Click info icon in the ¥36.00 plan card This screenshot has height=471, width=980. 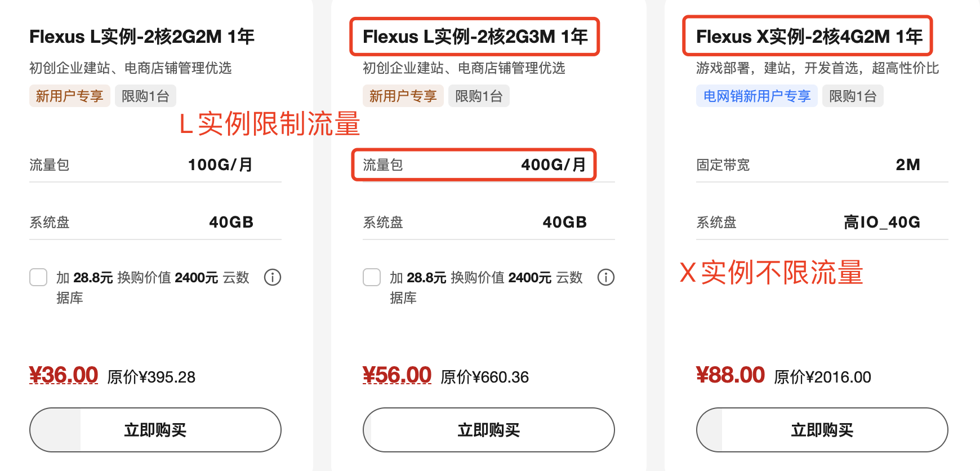(x=273, y=277)
